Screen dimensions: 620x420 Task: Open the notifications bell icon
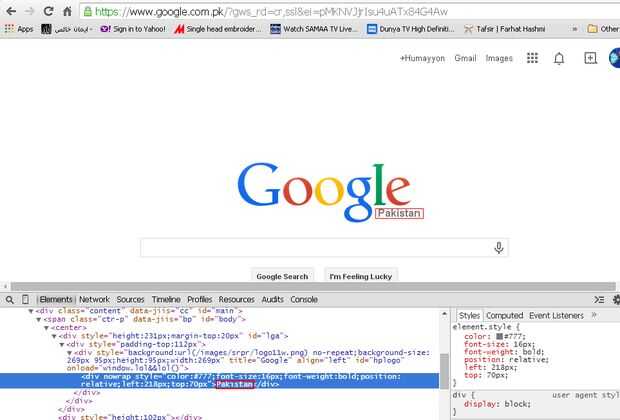pos(559,59)
